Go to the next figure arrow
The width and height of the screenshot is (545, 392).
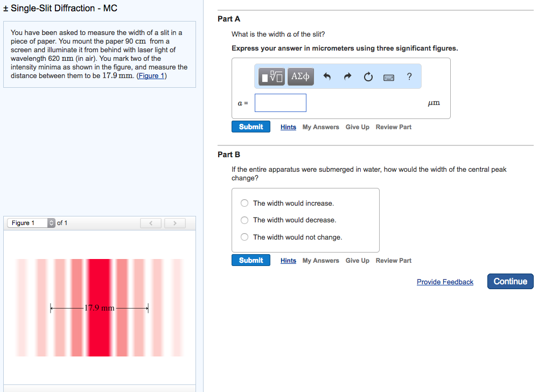[x=174, y=223]
